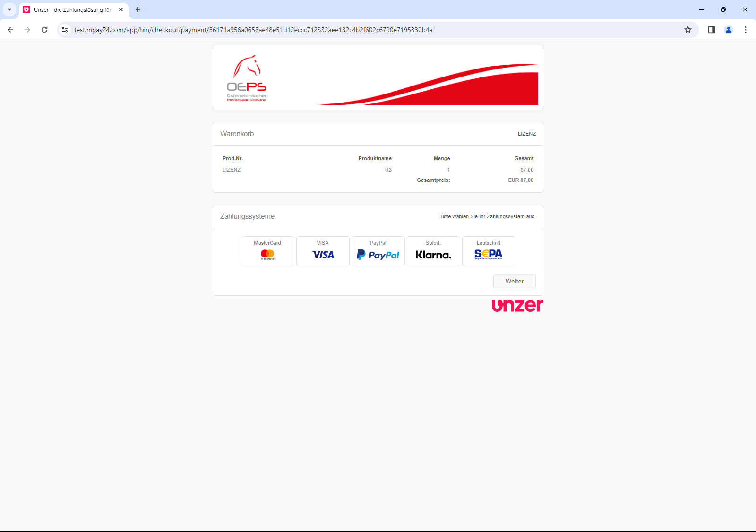Click LIZENZ product number cell
Viewport: 756px width, 532px height.
tap(232, 170)
